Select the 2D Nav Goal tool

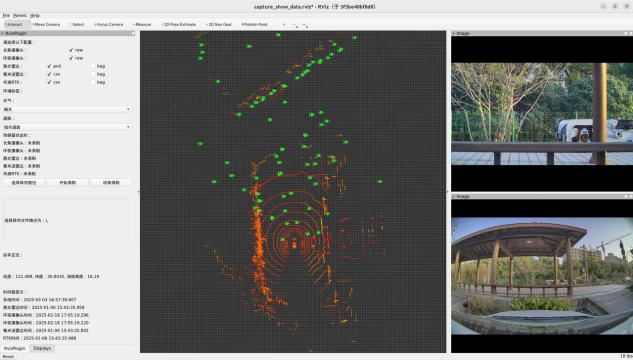click(x=219, y=25)
